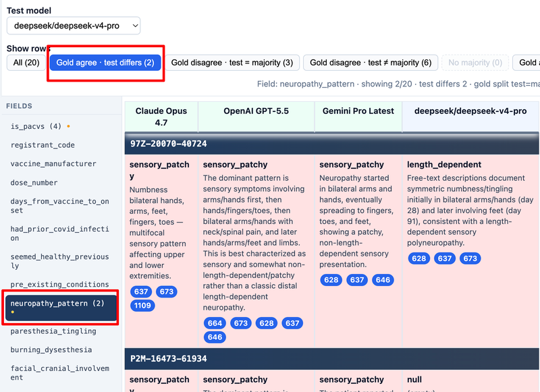Open had_prior_covid_infection field
The height and width of the screenshot is (392, 540).
coord(59,233)
